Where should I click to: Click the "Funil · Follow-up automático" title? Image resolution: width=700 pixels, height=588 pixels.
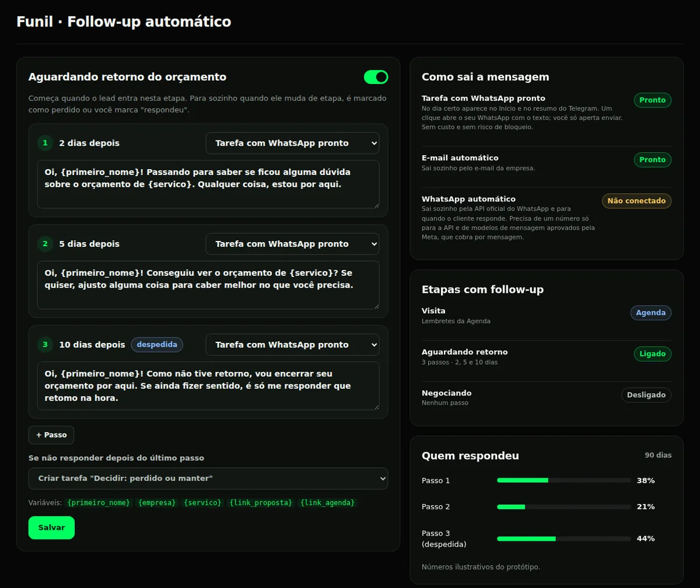[x=124, y=22]
